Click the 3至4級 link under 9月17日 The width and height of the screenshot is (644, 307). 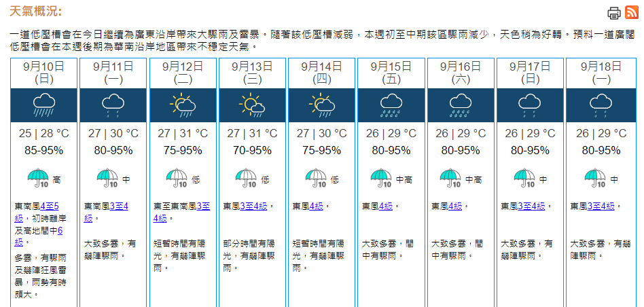tap(532, 206)
